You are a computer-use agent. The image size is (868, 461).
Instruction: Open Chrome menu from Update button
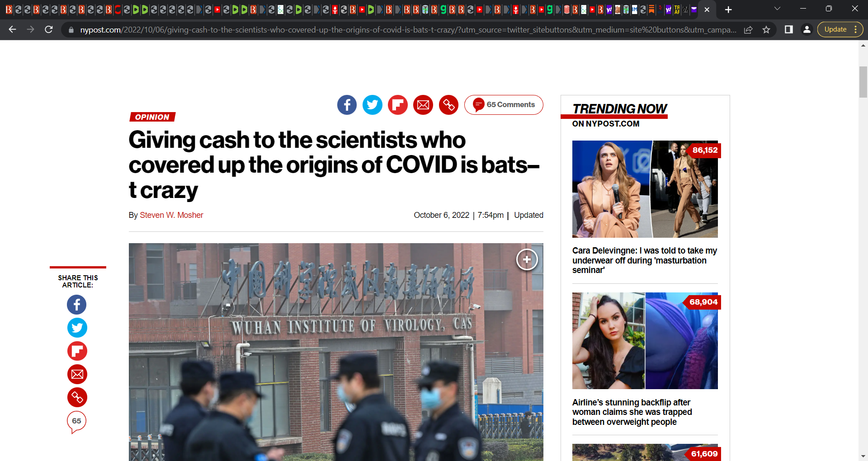point(840,30)
